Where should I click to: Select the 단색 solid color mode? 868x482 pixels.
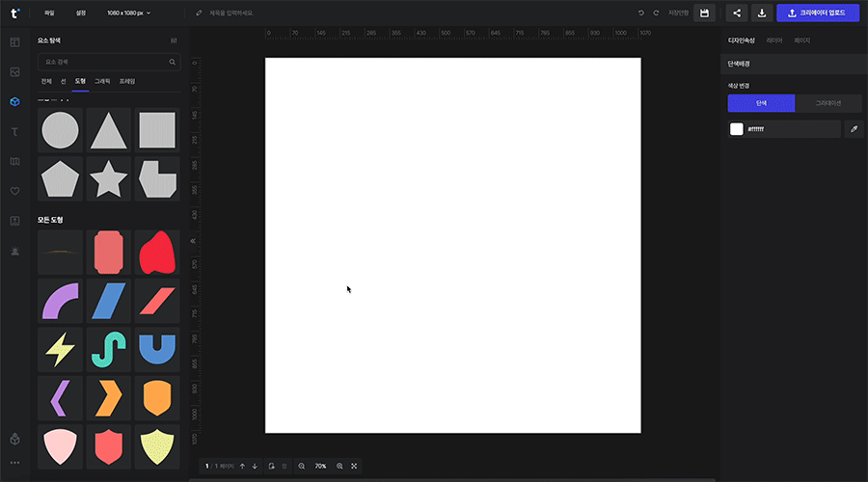pyautogui.click(x=761, y=103)
